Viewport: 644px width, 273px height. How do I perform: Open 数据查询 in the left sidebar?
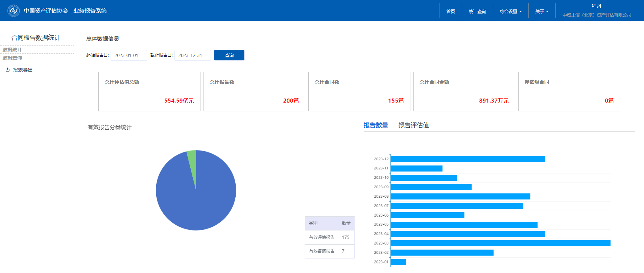pyautogui.click(x=12, y=58)
